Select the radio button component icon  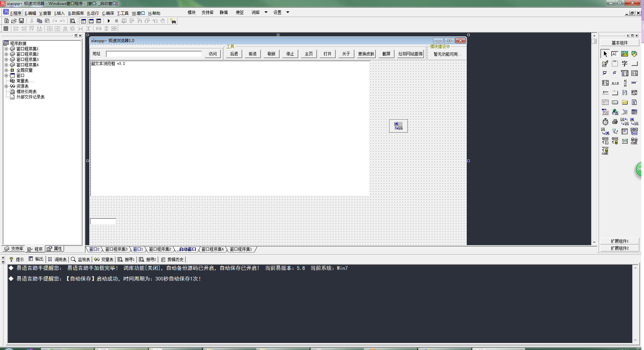point(615,73)
